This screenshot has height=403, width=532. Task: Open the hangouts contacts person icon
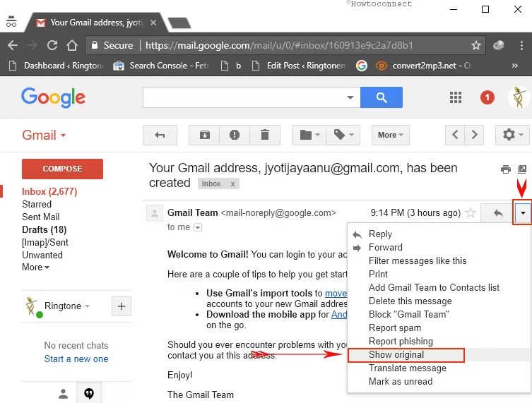(x=63, y=394)
